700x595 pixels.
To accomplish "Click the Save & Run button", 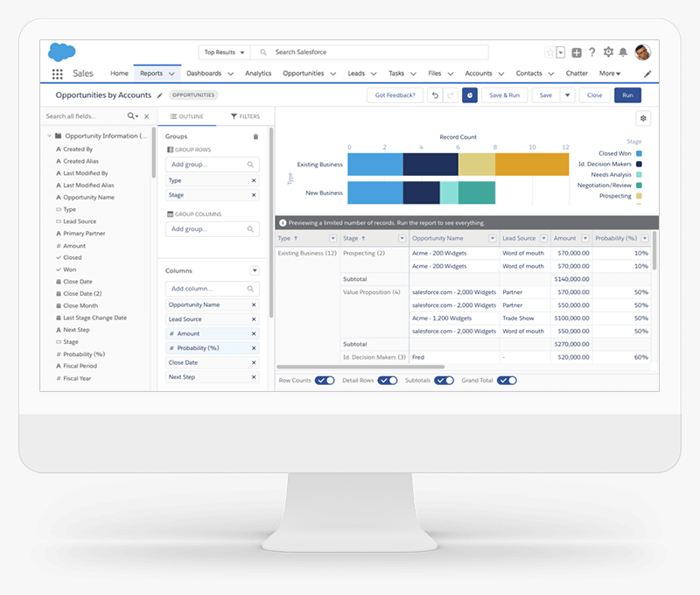I will [505, 95].
